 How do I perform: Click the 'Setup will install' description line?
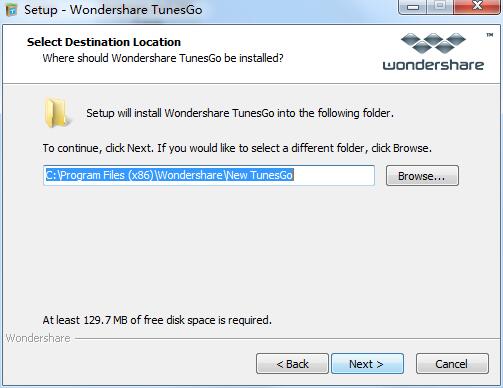(240, 113)
